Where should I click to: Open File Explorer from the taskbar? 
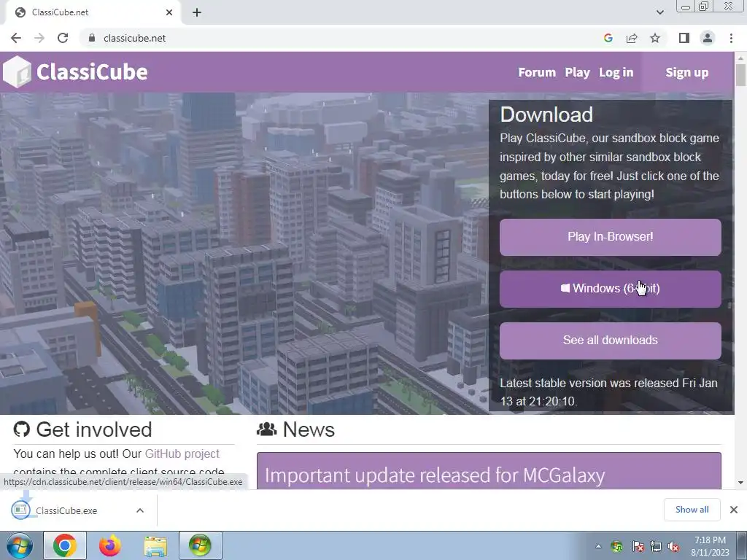(155, 546)
